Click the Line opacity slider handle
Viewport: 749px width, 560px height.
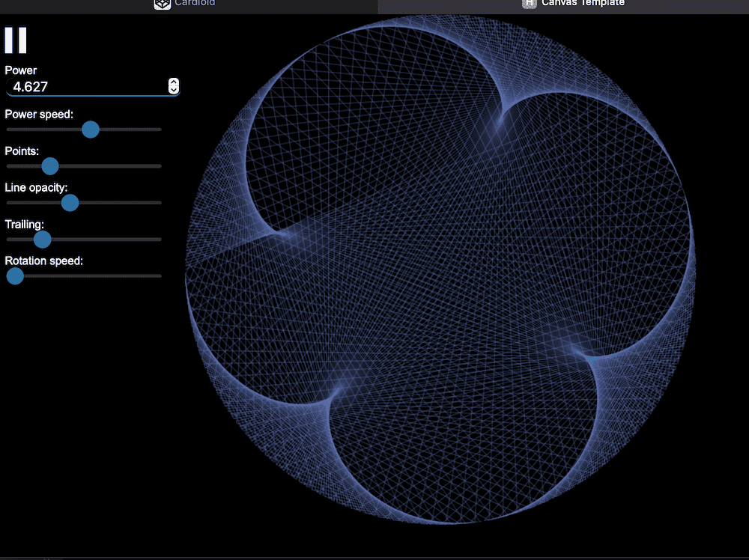coord(70,203)
